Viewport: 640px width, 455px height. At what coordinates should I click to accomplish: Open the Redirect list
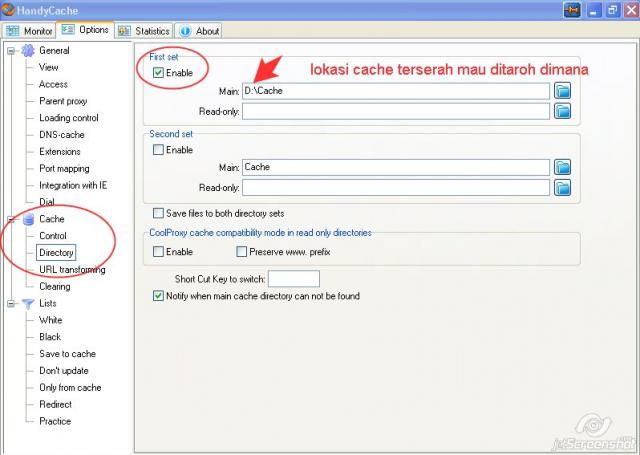(x=56, y=404)
